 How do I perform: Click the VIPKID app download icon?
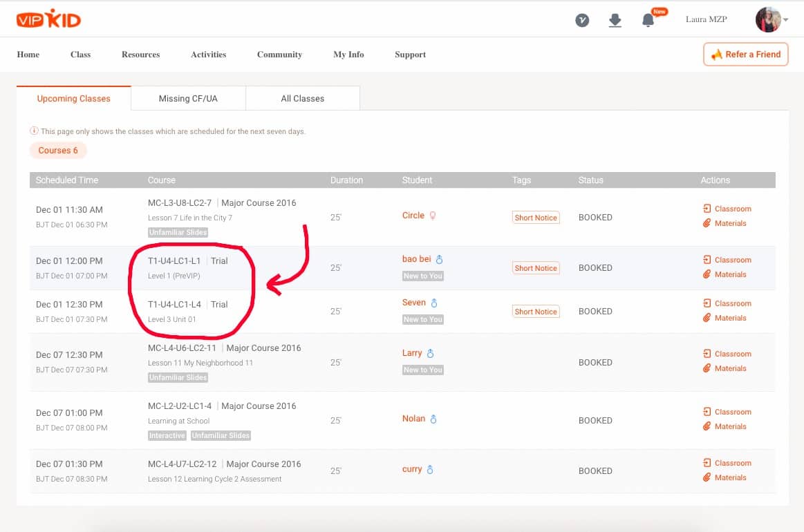pos(615,20)
